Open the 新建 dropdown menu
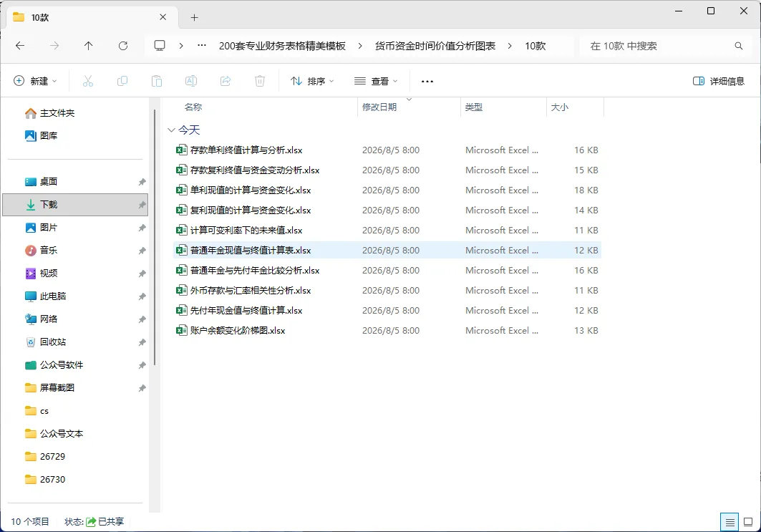 click(x=35, y=81)
